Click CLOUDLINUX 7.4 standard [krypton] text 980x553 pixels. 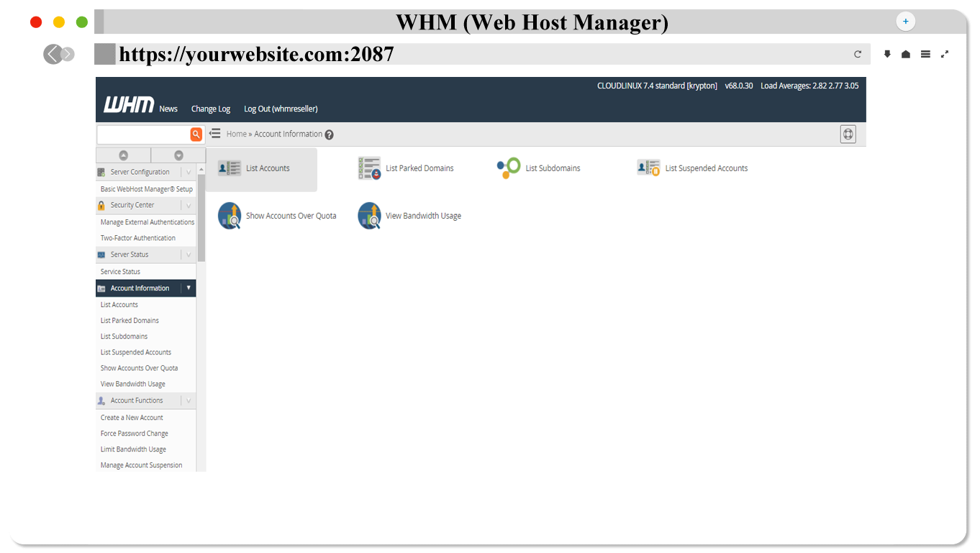657,86
